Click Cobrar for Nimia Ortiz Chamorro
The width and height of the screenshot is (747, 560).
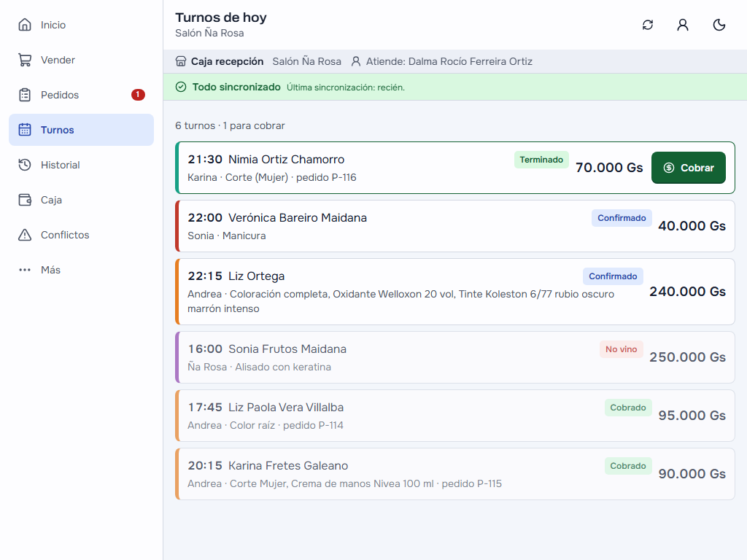click(x=689, y=168)
